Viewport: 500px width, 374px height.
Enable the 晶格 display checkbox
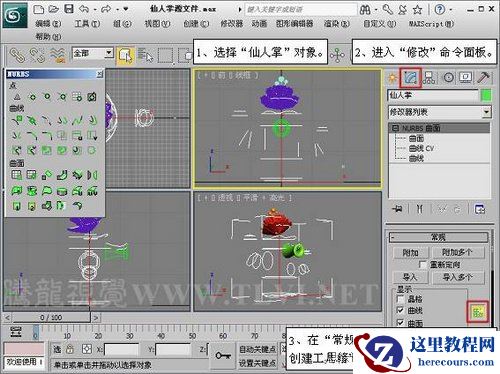point(400,299)
